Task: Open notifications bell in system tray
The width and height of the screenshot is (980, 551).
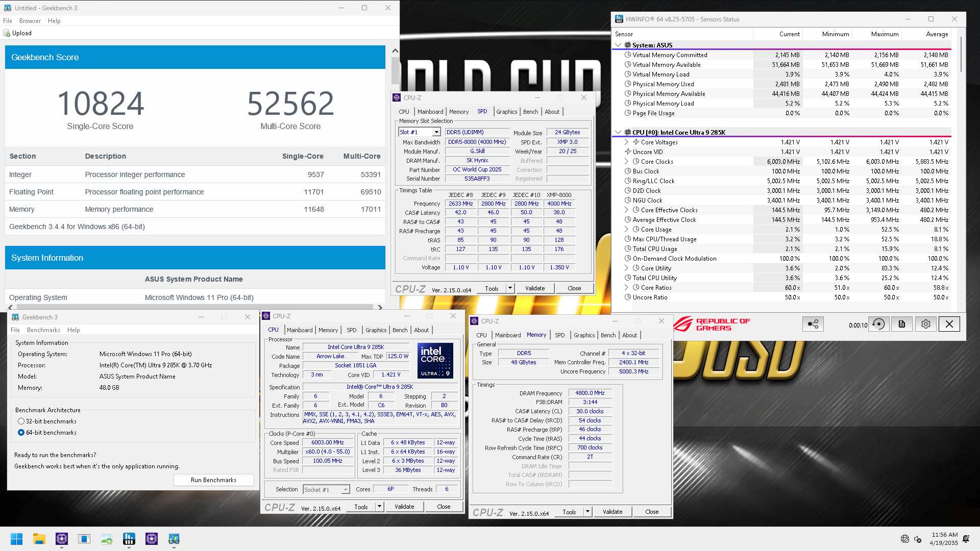Action: point(966,539)
